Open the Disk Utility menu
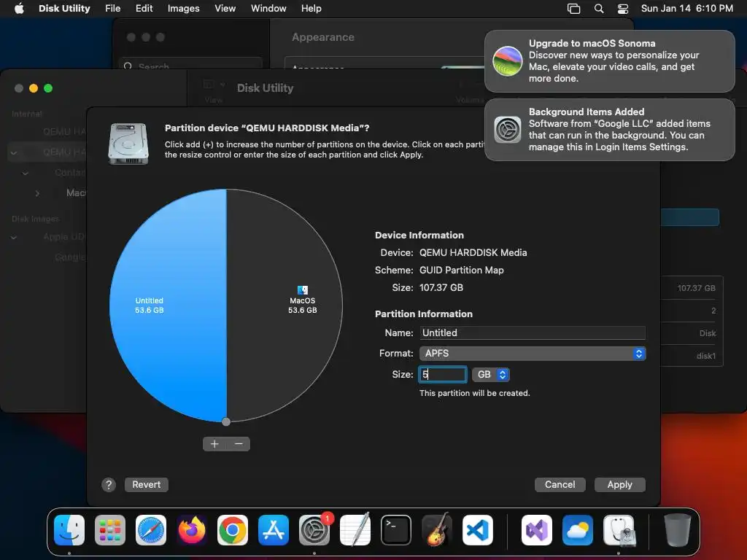 click(64, 9)
